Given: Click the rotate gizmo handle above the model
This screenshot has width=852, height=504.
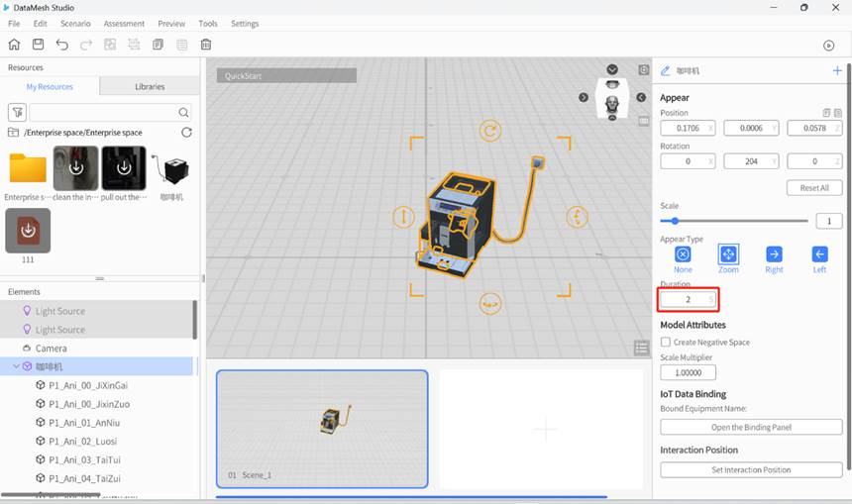Looking at the screenshot, I should [x=489, y=131].
